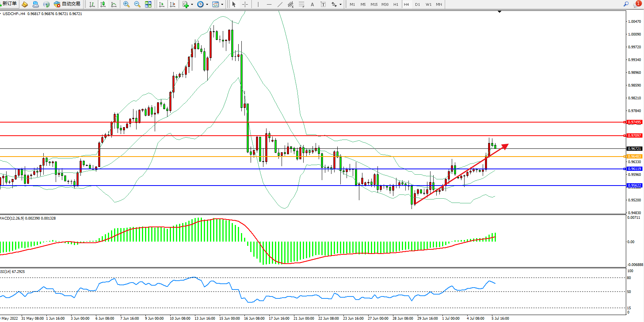Switch chart to bar chart mode
The height and width of the screenshot is (322, 644).
[x=92, y=5]
